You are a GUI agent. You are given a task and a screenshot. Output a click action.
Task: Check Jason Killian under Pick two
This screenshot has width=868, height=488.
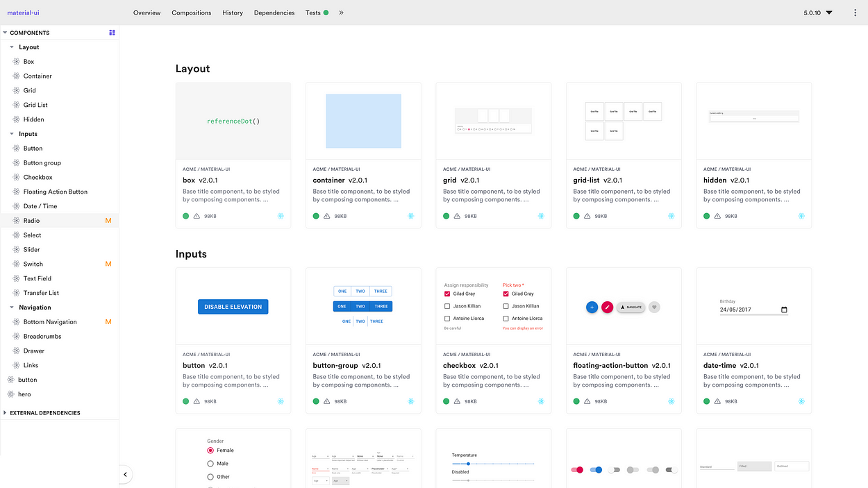click(506, 306)
